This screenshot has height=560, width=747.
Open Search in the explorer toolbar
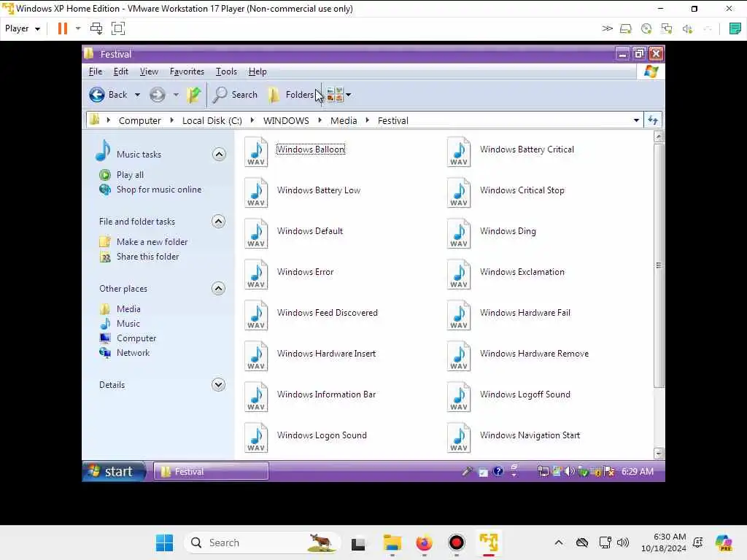(x=235, y=95)
